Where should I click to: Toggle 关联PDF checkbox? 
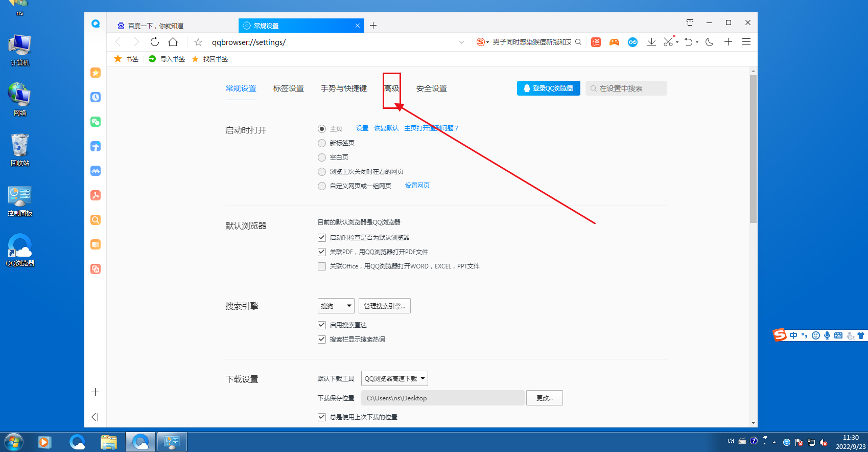(322, 252)
